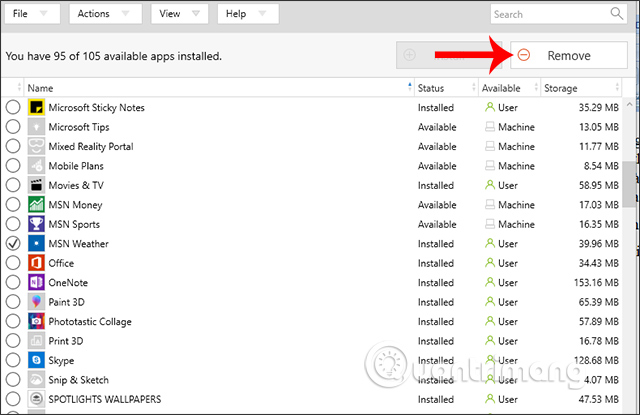The image size is (640, 415).
Task: Select the Mobile Plans checkbox
Action: pos(13,166)
